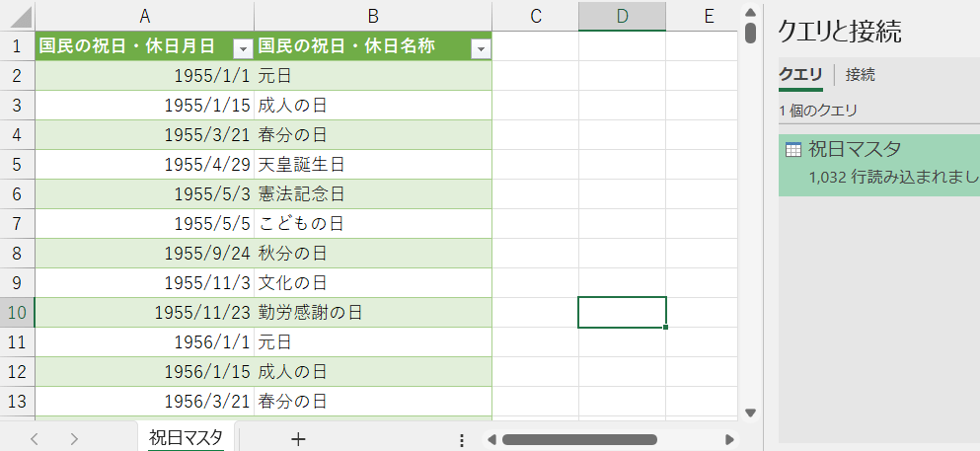This screenshot has width=980, height=451.
Task: Switch to the 接続 tab
Action: pos(860,75)
